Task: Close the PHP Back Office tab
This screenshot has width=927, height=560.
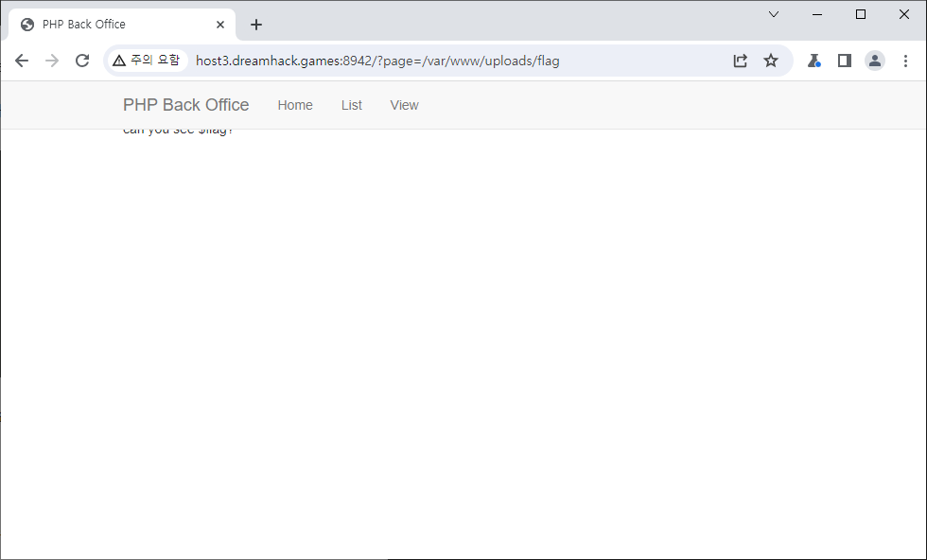Action: coord(220,25)
